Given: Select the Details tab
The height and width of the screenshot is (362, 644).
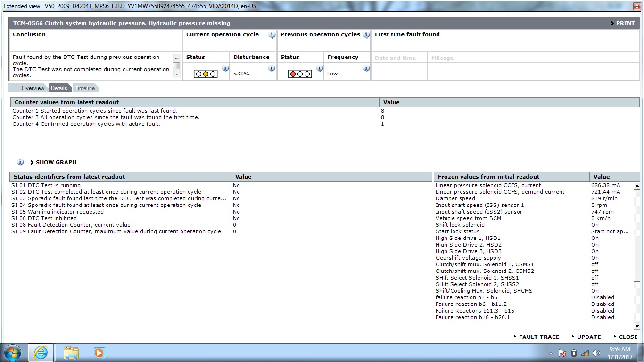Looking at the screenshot, I should 59,88.
